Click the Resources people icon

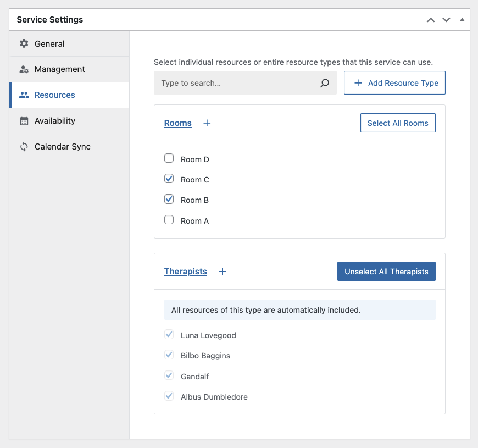[24, 95]
